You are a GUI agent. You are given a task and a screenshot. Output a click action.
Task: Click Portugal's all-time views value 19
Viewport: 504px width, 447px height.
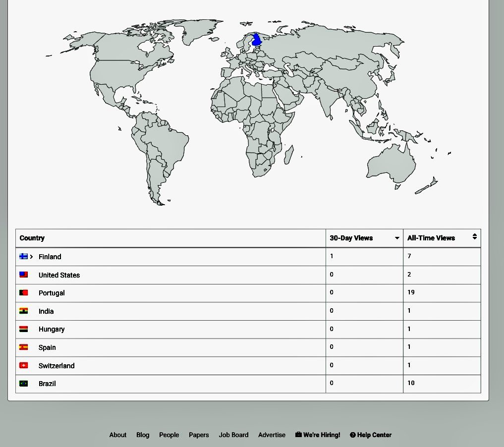point(411,292)
